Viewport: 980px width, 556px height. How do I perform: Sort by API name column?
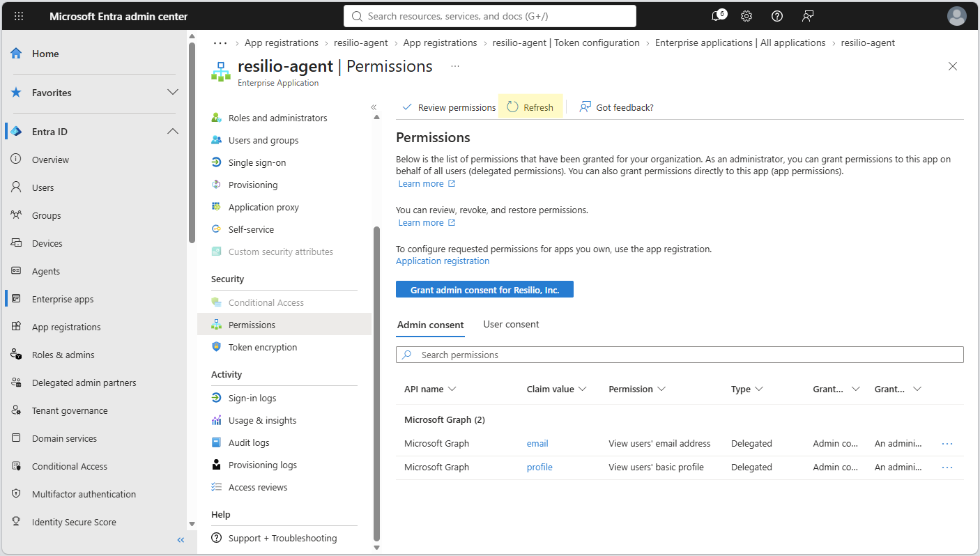point(430,389)
